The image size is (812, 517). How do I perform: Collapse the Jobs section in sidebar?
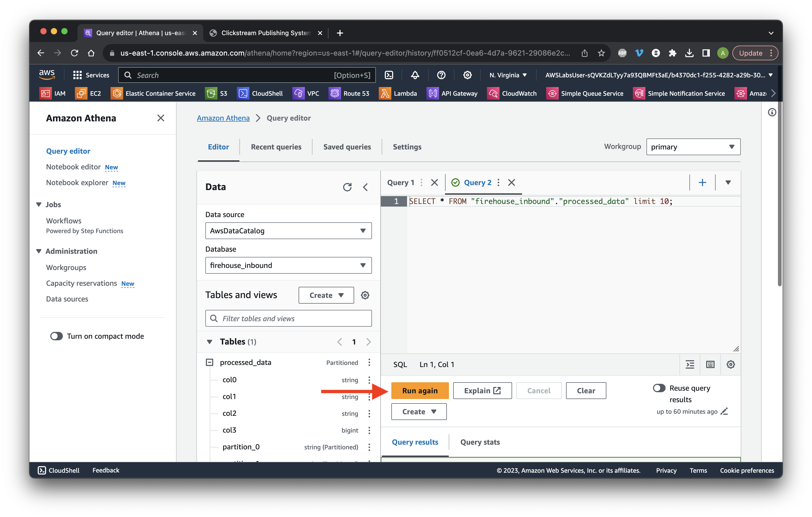39,204
